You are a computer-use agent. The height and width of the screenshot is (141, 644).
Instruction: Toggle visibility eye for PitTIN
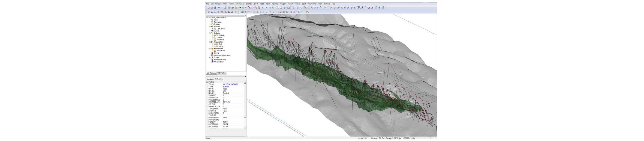[x=215, y=46]
